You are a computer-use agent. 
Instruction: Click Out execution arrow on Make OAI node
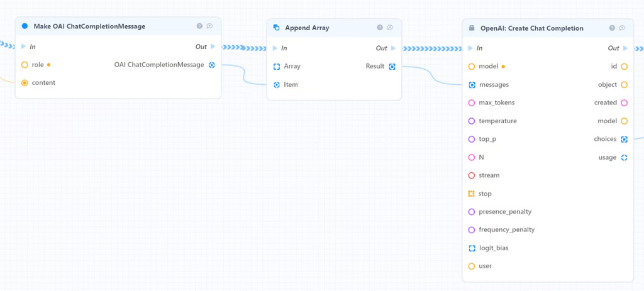[213, 47]
